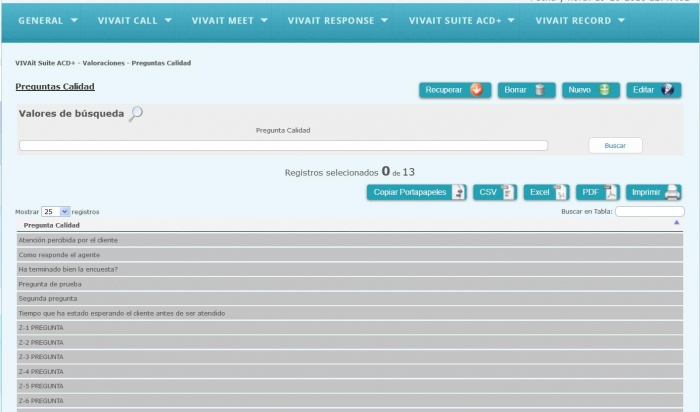
Task: Click the sort arrow in table header
Action: [x=676, y=222]
